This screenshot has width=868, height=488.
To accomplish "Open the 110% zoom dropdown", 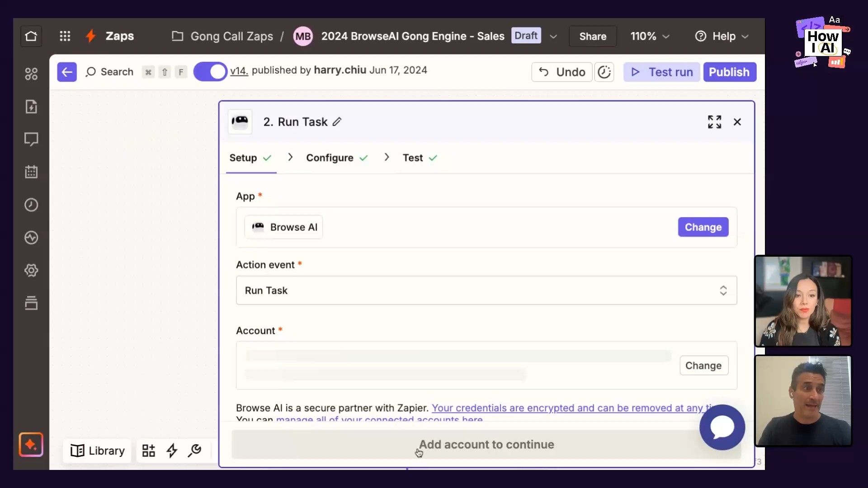I will 650,36.
